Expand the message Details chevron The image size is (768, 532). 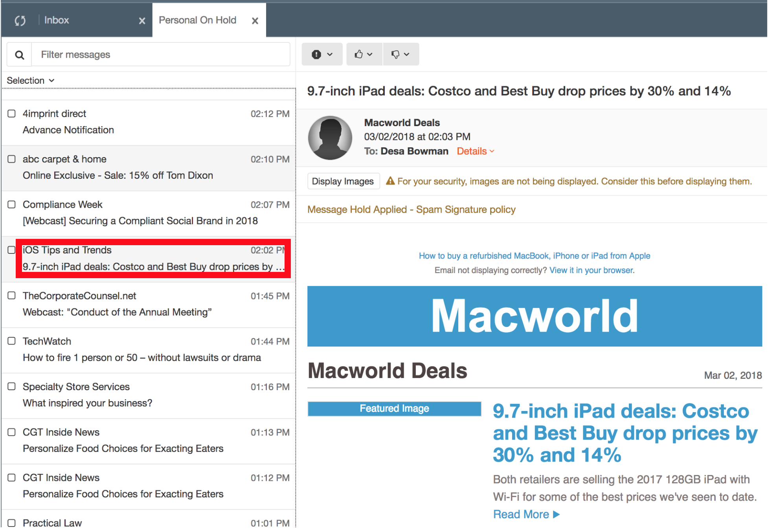(x=492, y=151)
